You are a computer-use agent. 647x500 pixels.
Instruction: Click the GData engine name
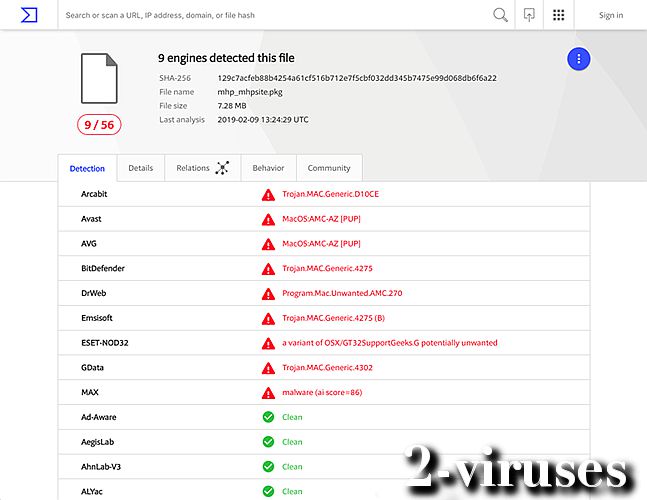[x=92, y=368]
